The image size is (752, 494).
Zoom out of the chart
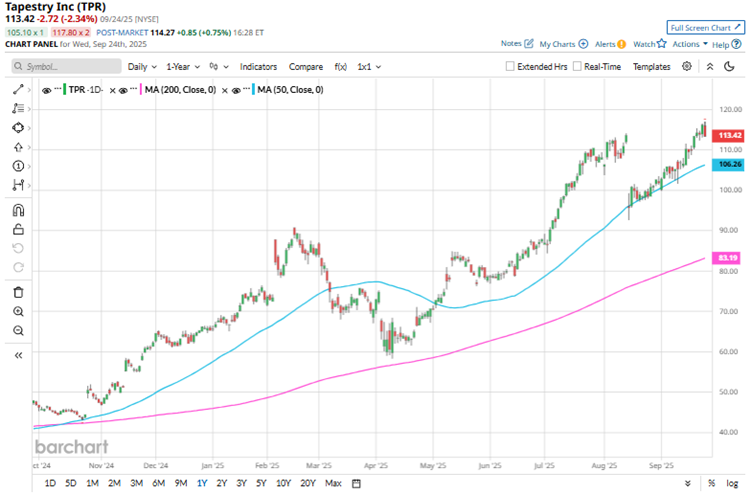[18, 331]
